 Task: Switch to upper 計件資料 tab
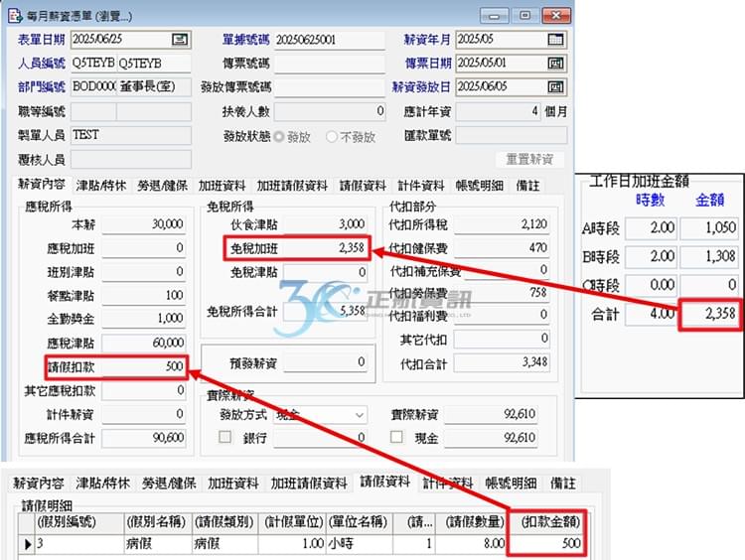(421, 186)
